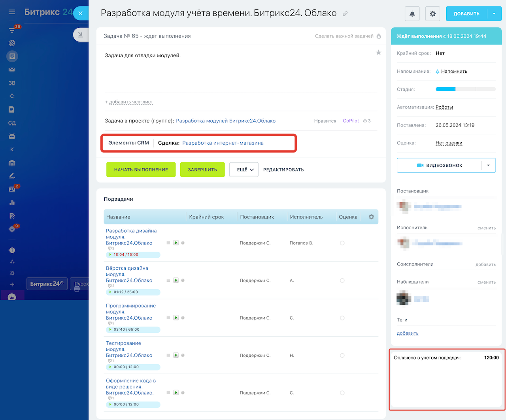
Task: Start timer for Вёрстка дизайна модуля subtask
Action: click(x=176, y=281)
